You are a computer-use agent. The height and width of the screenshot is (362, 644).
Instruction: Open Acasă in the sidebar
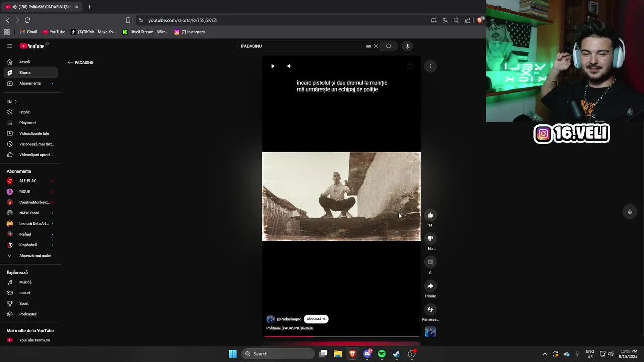click(31, 62)
